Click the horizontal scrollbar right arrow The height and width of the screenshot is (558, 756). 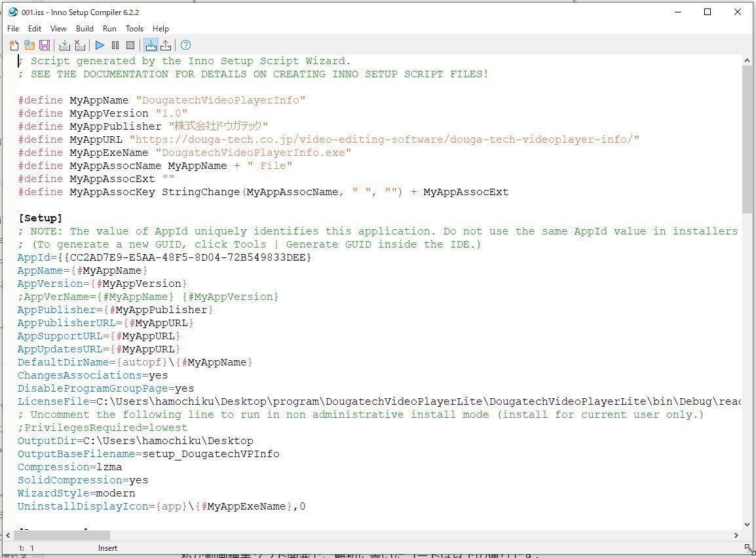[x=736, y=535]
